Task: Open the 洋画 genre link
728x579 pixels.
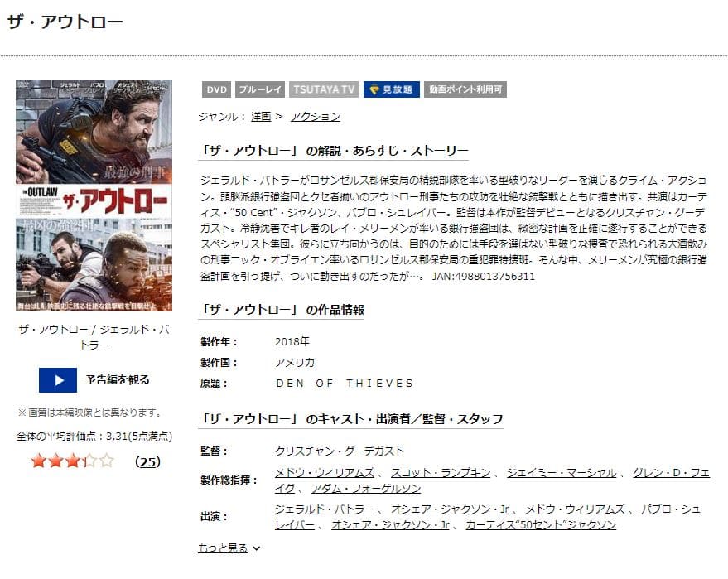Action: [261, 117]
